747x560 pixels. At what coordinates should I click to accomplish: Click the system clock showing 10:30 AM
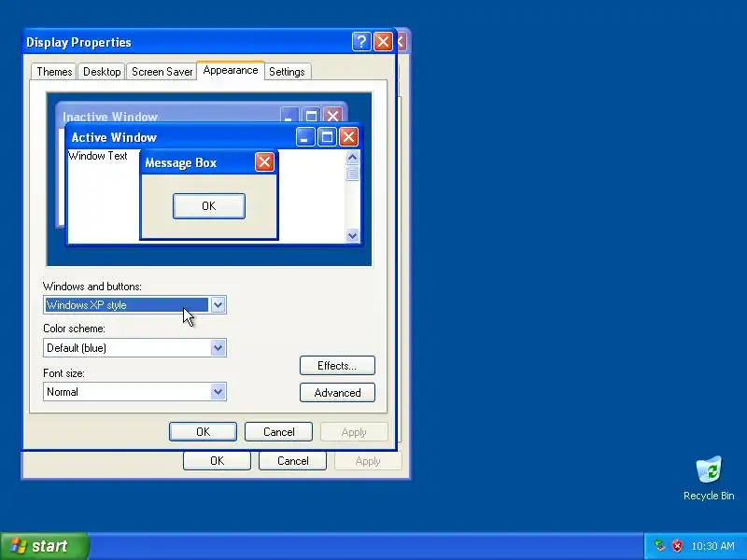[x=712, y=546]
